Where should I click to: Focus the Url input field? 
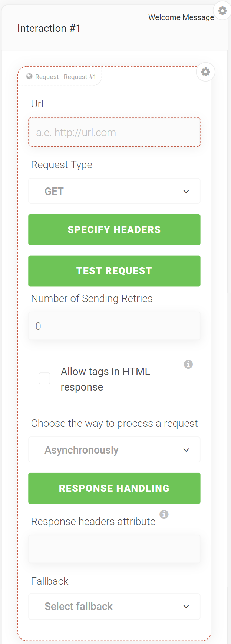pos(114,132)
